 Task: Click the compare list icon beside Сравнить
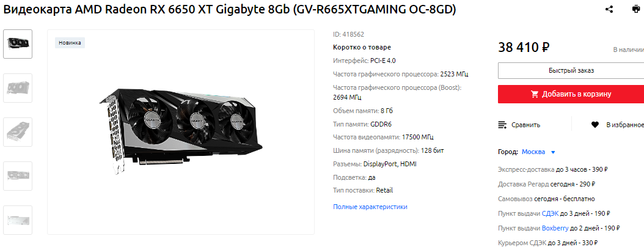click(502, 125)
